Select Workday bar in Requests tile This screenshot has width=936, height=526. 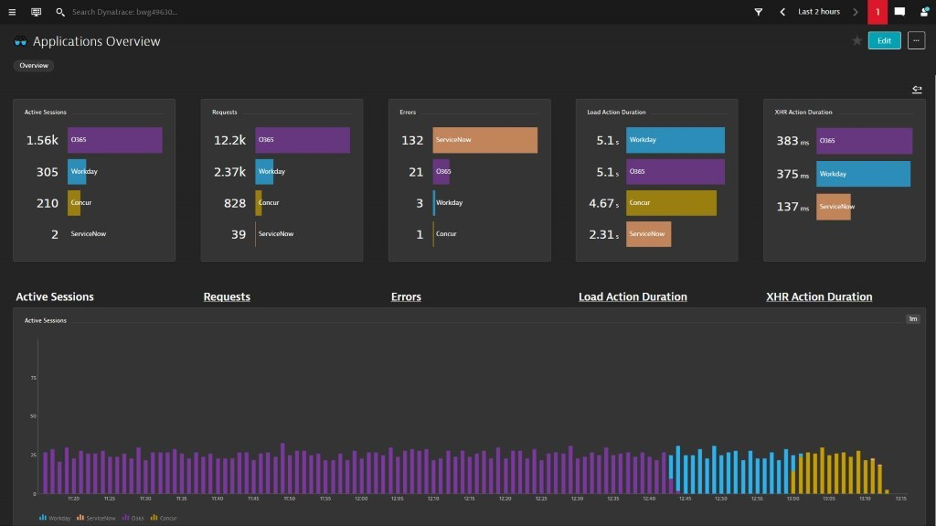pyautogui.click(x=264, y=171)
